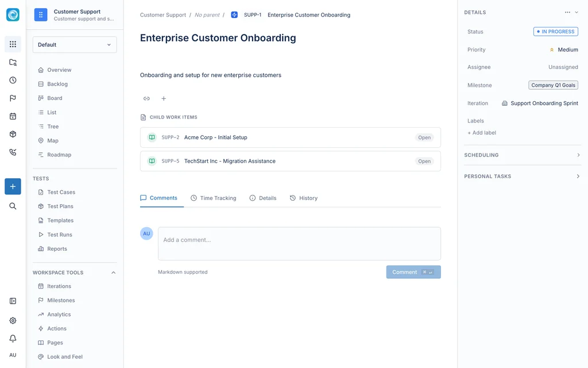This screenshot has height=368, width=588.
Task: Open Roadmap in the sidebar
Action: 59,155
